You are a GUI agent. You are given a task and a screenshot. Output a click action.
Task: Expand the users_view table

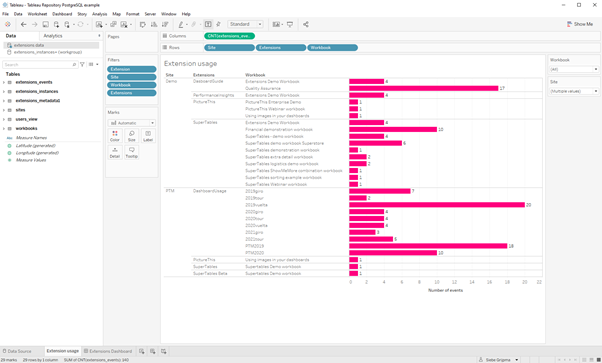pyautogui.click(x=4, y=119)
